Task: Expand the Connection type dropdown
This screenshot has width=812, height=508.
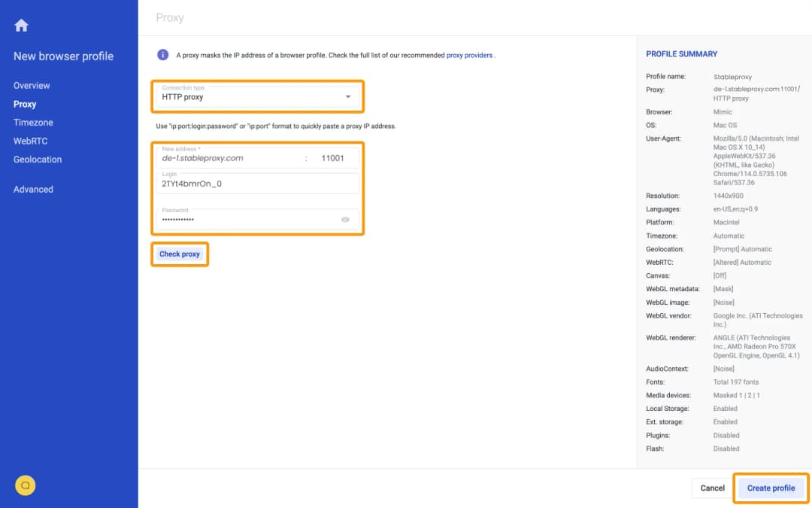Action: click(347, 96)
